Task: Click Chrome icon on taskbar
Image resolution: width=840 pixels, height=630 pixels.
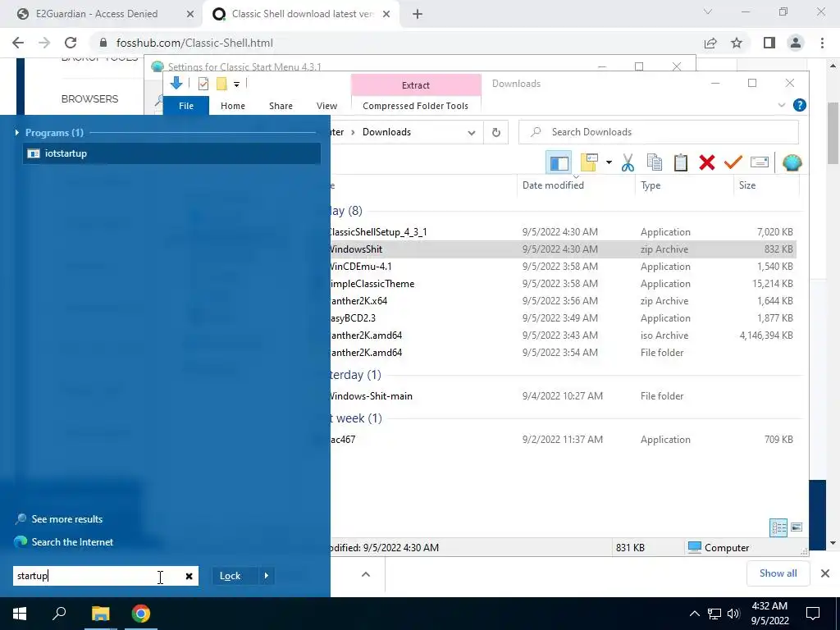Action: click(141, 614)
